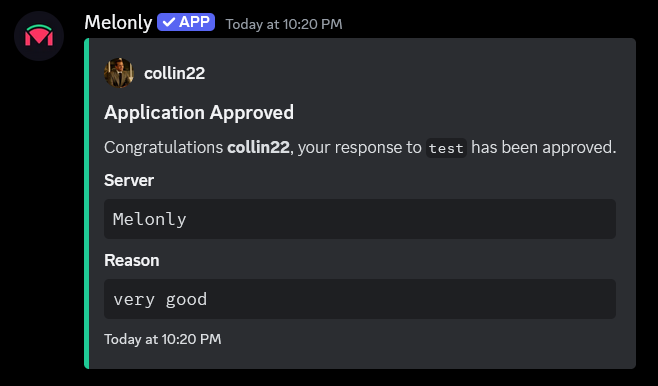Click the checkmark inside APP badge
The image size is (658, 386).
169,22
